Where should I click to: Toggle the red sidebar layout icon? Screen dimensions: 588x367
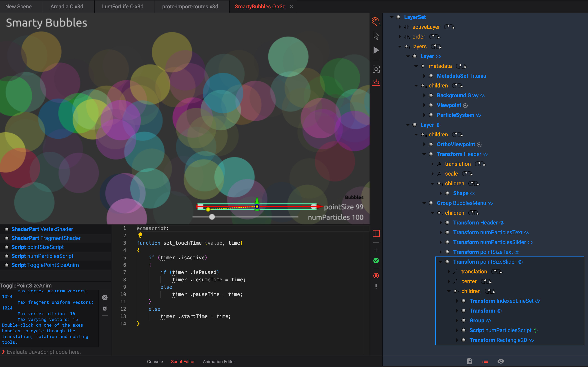pyautogui.click(x=376, y=233)
